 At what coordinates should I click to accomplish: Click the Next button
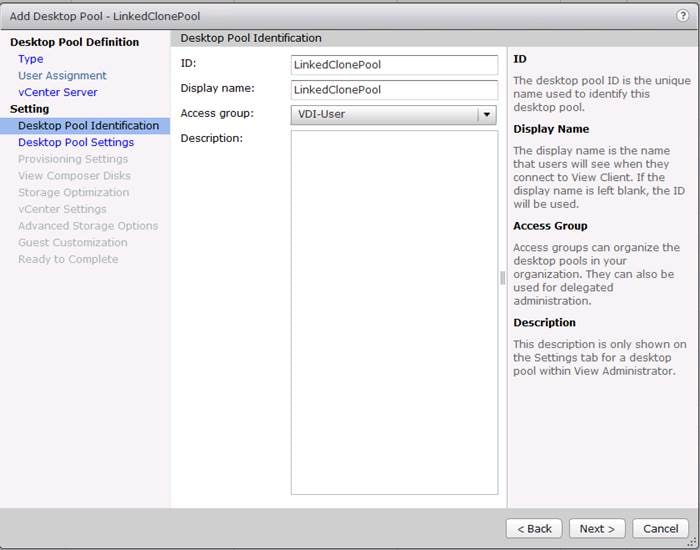pos(597,529)
